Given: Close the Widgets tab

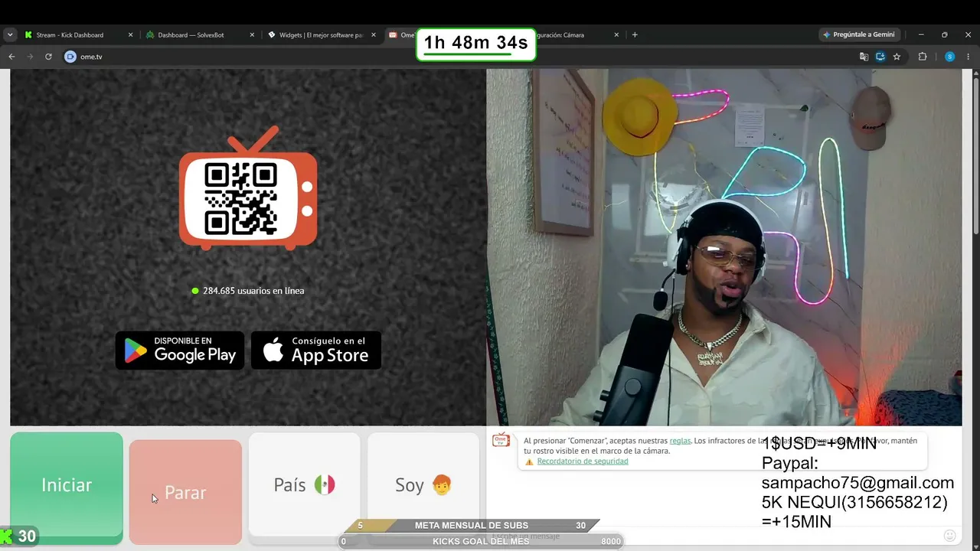Looking at the screenshot, I should click(x=374, y=35).
